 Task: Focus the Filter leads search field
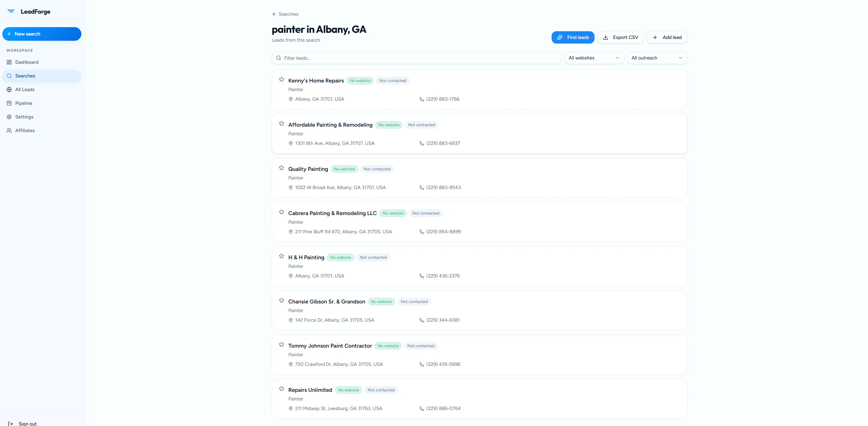coord(416,58)
